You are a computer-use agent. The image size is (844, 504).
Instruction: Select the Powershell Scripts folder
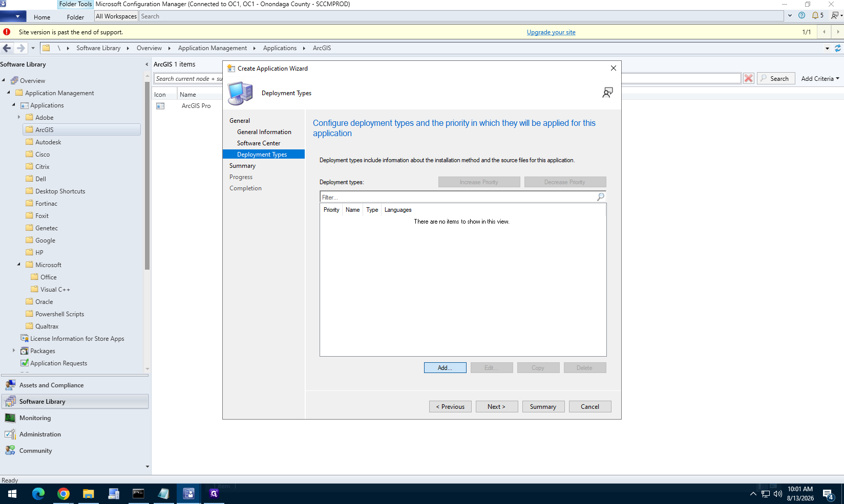[x=59, y=314]
